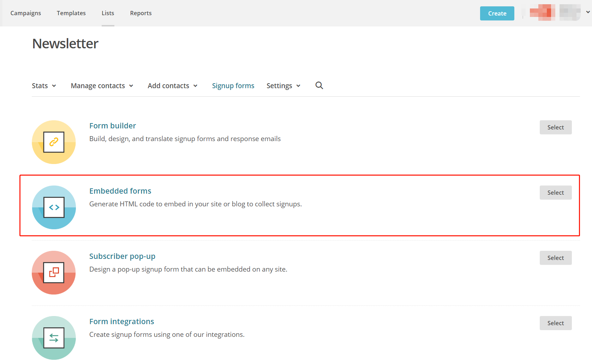Click 'Create signup forms using' description
Screen dimensions: 592x364
pos(167,334)
